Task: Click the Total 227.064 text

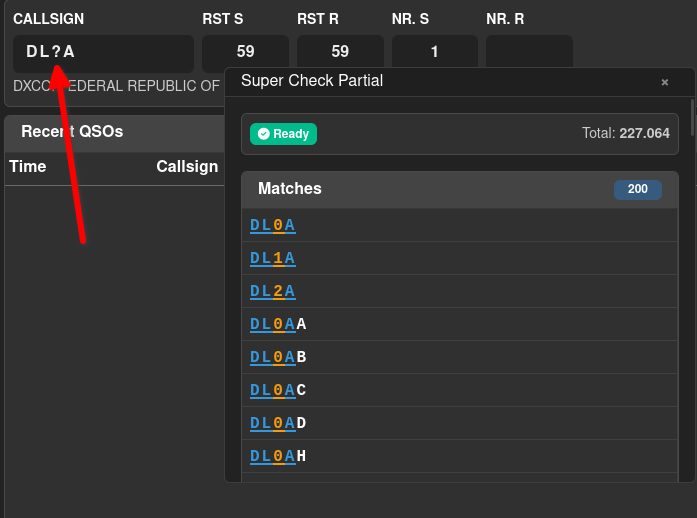Action: (625, 133)
